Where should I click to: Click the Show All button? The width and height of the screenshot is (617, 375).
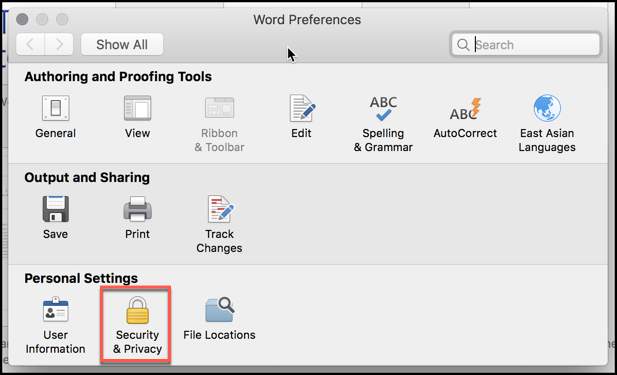click(x=122, y=44)
